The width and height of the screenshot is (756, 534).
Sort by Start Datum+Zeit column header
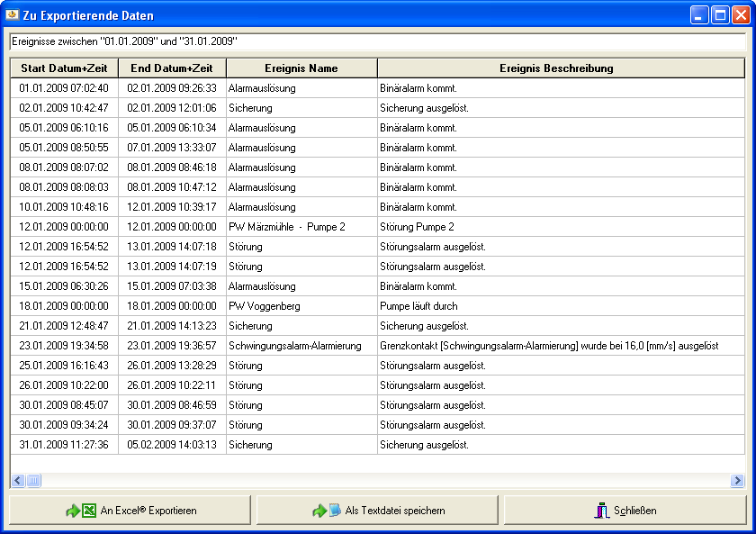coord(64,68)
